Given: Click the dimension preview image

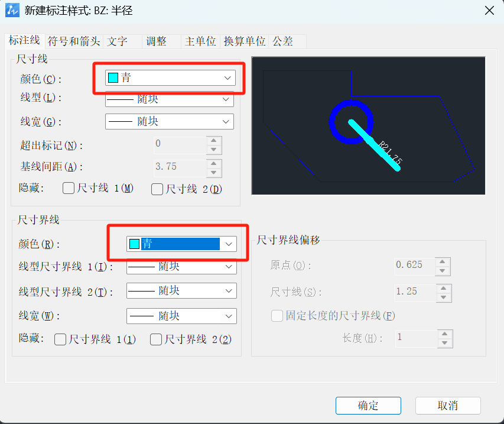Looking at the screenshot, I should coord(368,126).
